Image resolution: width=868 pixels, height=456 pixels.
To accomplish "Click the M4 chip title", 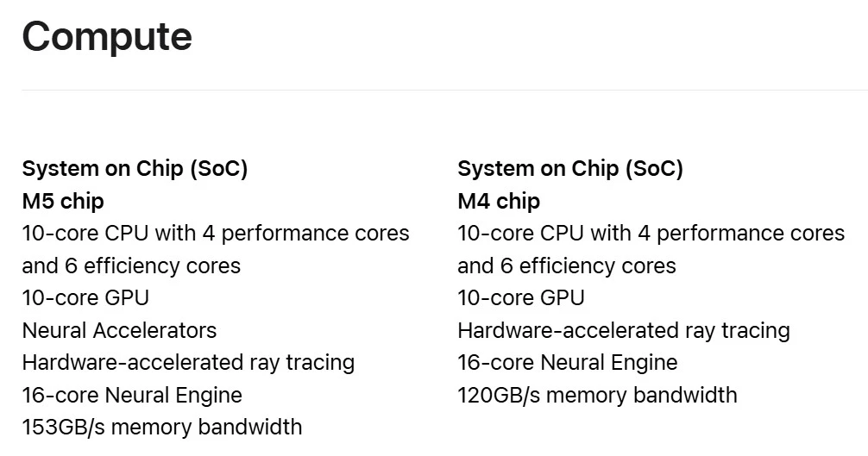I will coord(499,202).
